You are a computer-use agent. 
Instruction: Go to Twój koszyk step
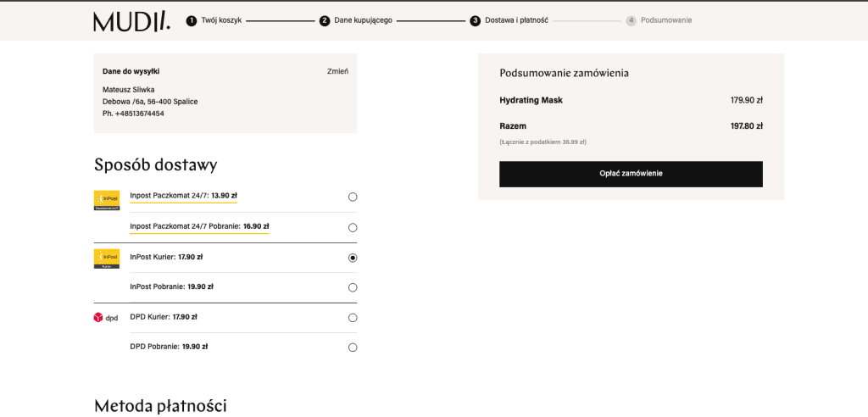(x=221, y=20)
